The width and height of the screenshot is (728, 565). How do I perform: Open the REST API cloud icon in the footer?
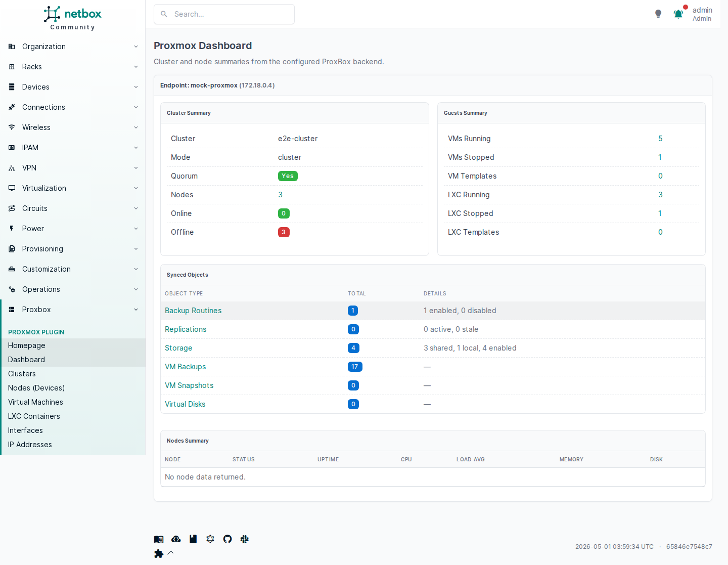[x=176, y=539]
